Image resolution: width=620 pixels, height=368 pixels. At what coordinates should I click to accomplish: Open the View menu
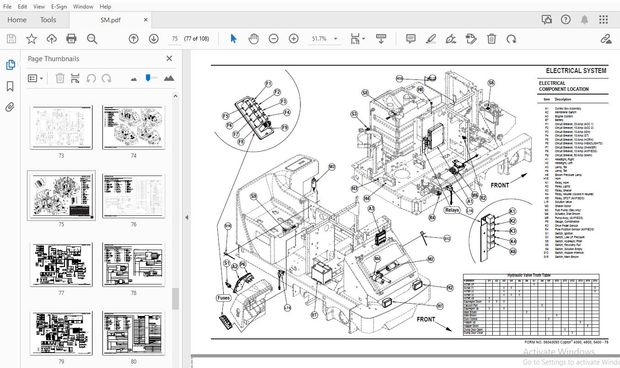[x=39, y=6]
